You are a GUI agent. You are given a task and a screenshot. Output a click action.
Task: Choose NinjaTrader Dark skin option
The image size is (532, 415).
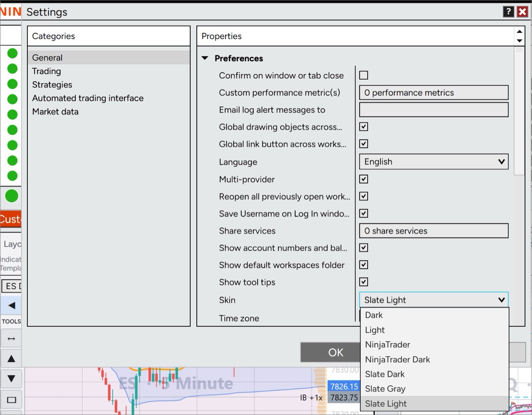click(x=434, y=360)
